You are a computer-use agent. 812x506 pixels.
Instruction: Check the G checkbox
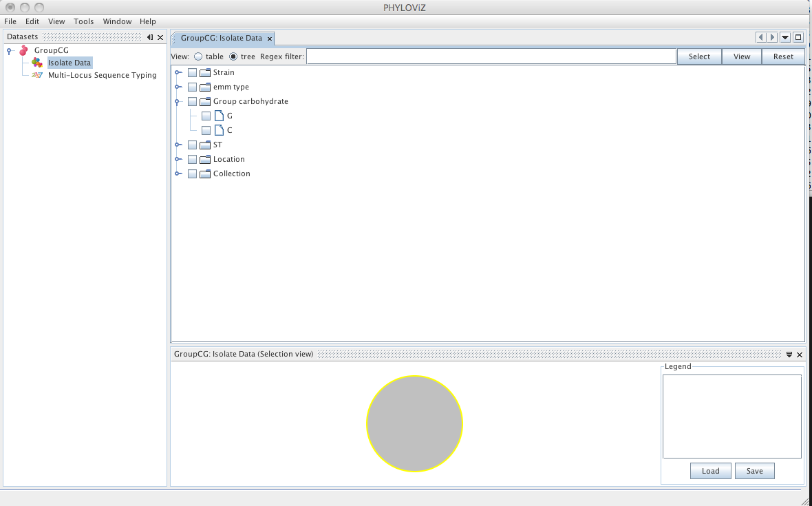206,116
